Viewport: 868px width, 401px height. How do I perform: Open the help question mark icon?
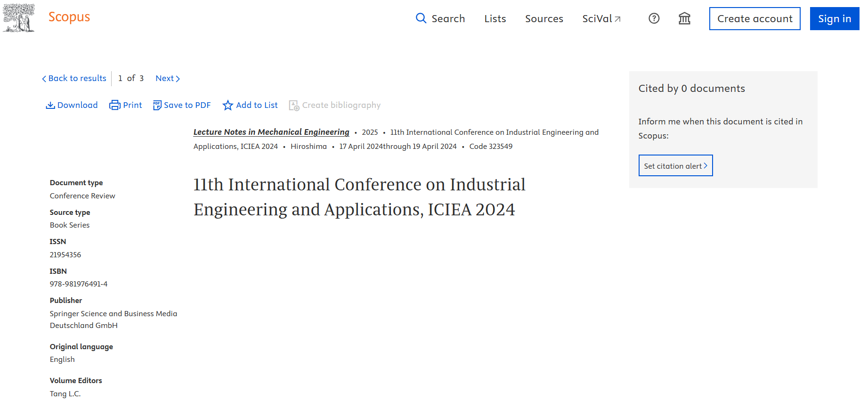click(654, 18)
